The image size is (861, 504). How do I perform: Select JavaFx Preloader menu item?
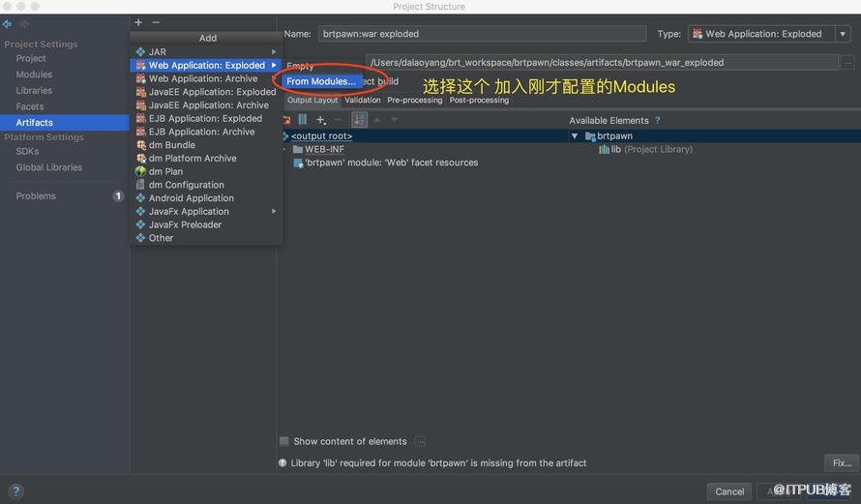coord(206,224)
